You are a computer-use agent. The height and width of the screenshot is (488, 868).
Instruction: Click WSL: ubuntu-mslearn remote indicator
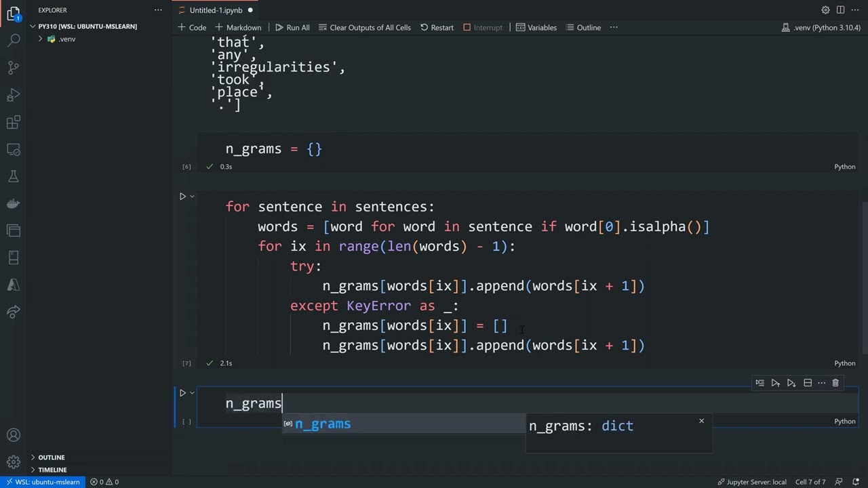click(43, 482)
